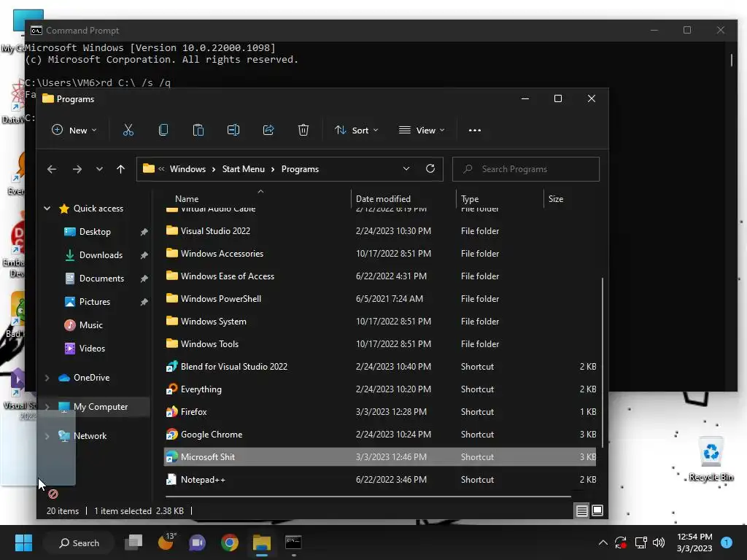
Task: Expand the My Computer tree node
Action: (47, 407)
